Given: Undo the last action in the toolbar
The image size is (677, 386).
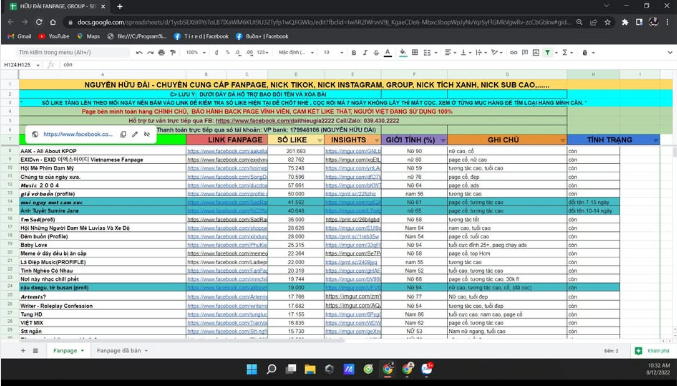Looking at the screenshot, I should coord(139,52).
